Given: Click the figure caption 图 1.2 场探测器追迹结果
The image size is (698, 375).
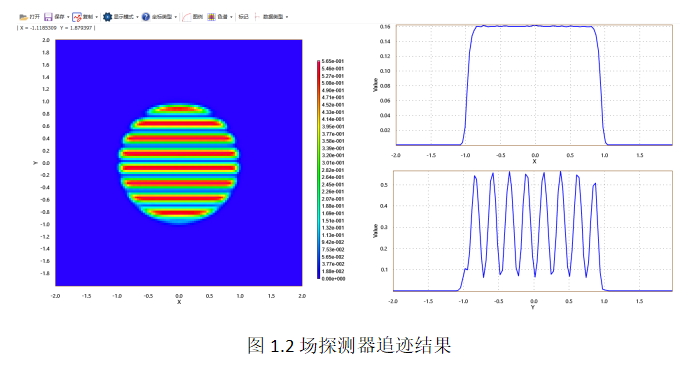Looking at the screenshot, I should [x=349, y=346].
